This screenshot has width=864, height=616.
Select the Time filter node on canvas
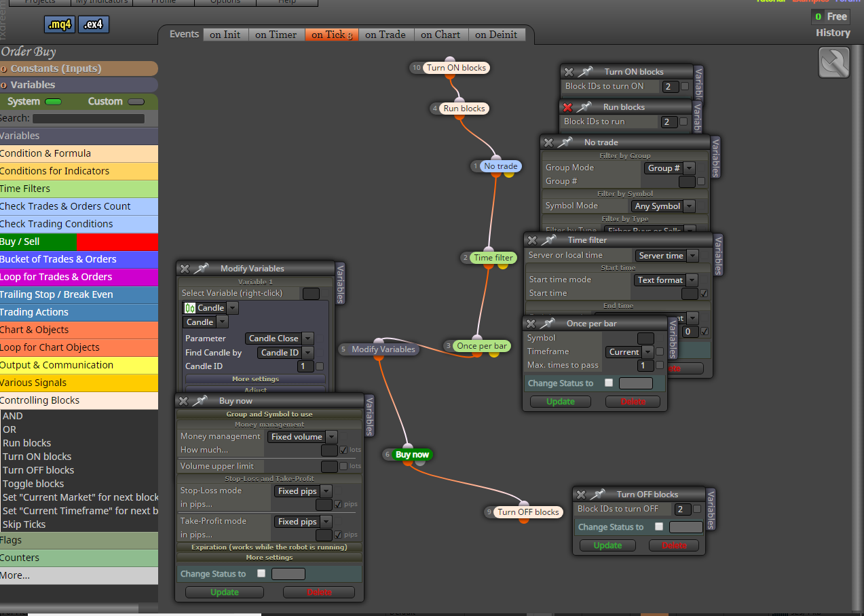(493, 257)
